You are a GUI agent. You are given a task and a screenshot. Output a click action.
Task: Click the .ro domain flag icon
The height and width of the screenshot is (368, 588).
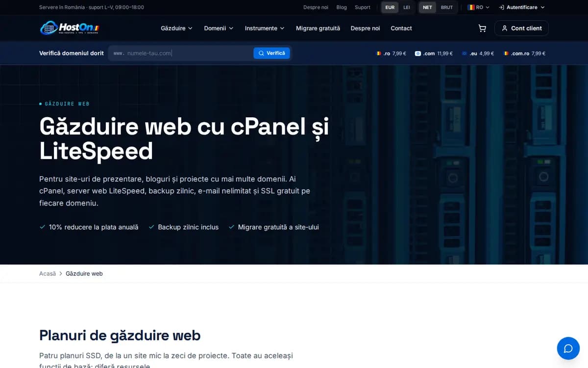coord(379,53)
